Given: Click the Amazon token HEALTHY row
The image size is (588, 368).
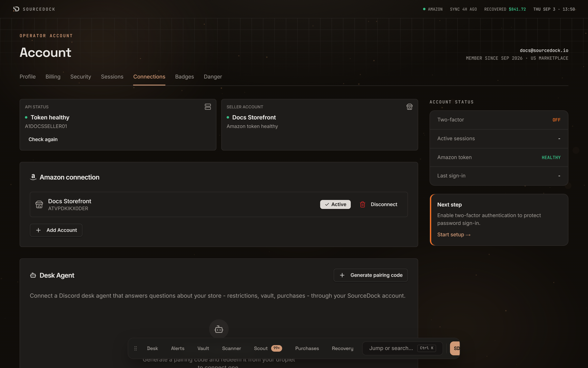Looking at the screenshot, I should click(499, 157).
